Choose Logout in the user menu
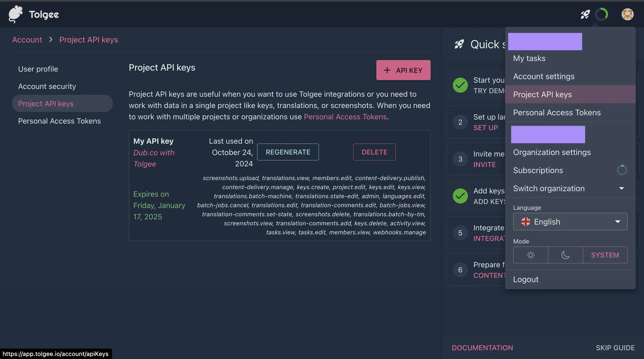The image size is (644, 359). pos(526,279)
